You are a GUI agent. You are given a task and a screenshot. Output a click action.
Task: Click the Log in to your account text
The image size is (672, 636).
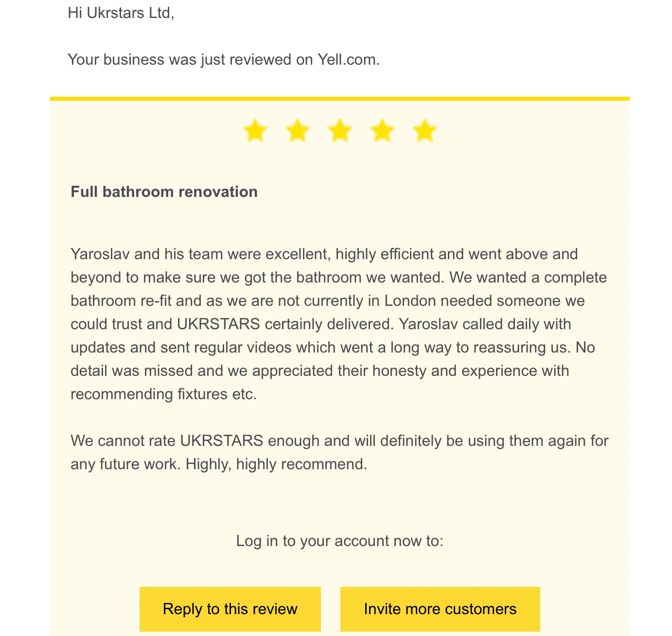339,541
